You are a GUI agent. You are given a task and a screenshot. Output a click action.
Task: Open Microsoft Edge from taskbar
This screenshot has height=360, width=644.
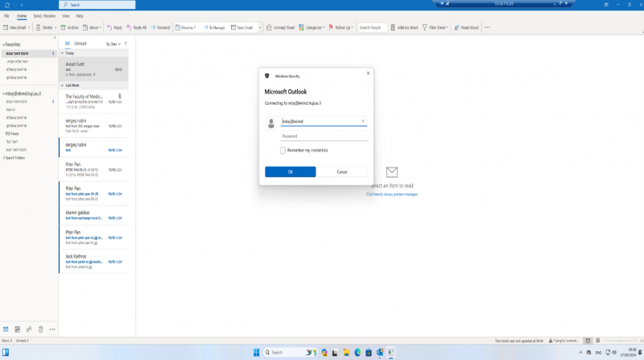[357, 353]
